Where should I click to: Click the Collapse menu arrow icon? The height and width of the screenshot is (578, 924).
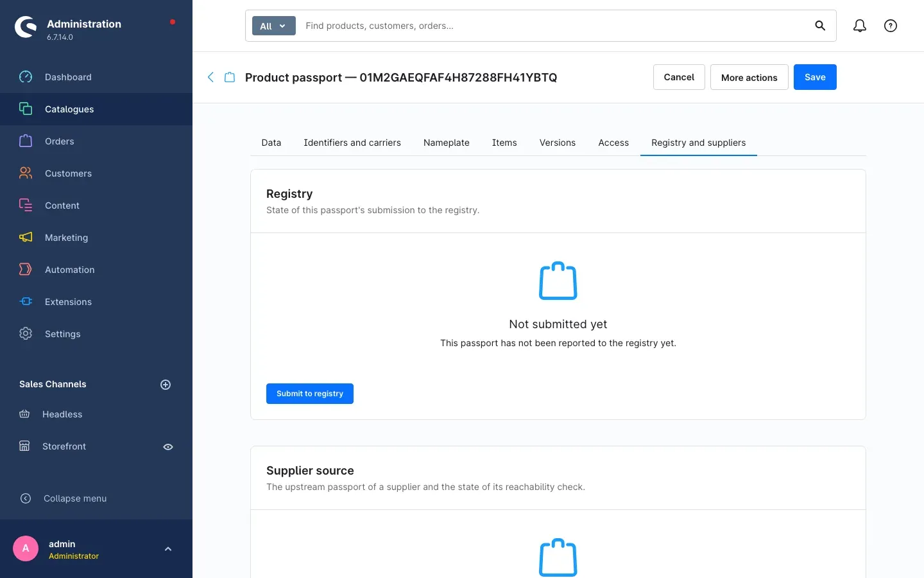[x=26, y=498]
